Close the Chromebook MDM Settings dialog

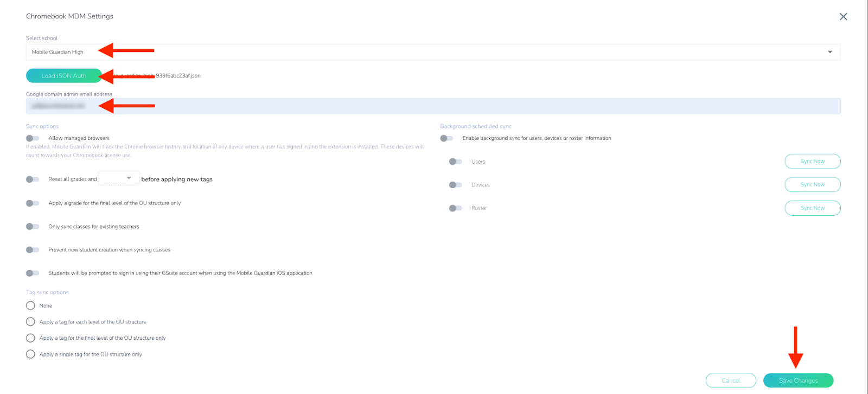pyautogui.click(x=843, y=17)
